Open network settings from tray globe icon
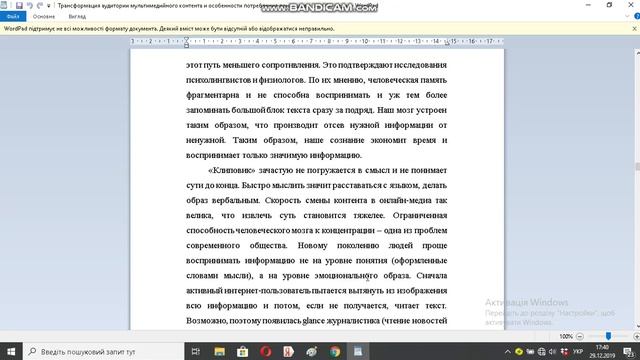Screen dimensions: 640x360 click(x=542, y=351)
